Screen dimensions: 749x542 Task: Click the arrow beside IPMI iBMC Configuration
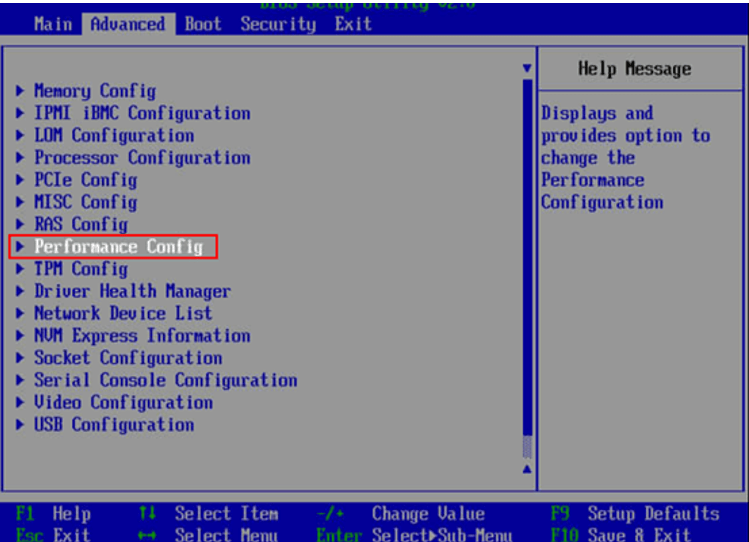(x=20, y=113)
